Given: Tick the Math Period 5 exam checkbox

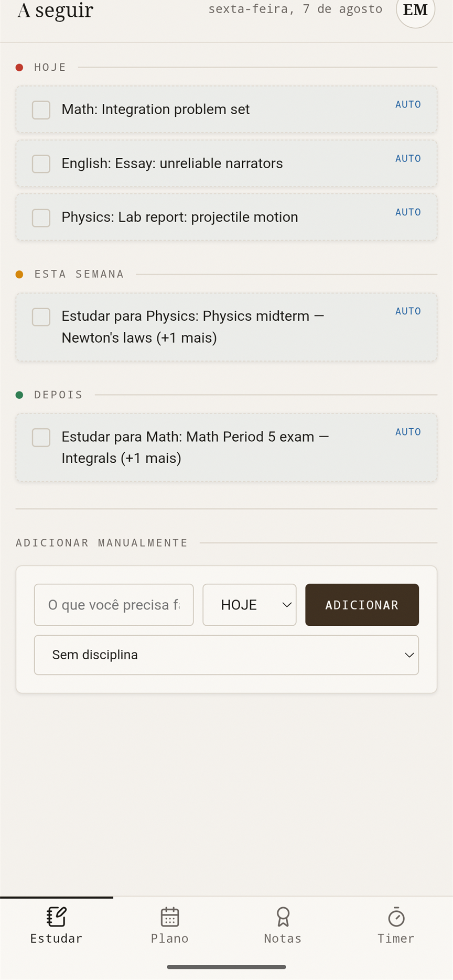Looking at the screenshot, I should [41, 437].
